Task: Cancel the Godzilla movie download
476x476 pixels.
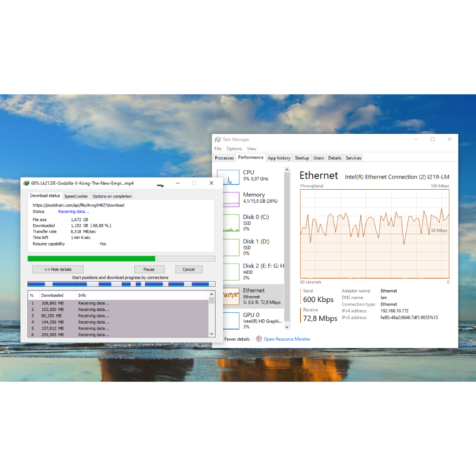Action: [x=188, y=269]
